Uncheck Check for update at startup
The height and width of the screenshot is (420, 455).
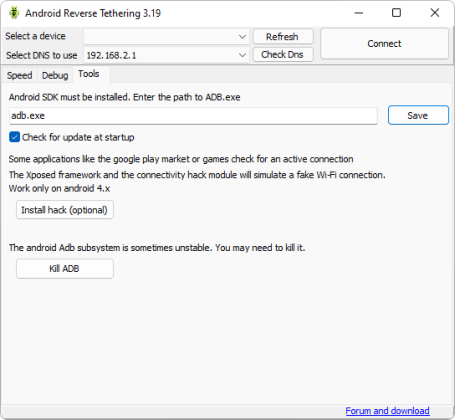coord(15,137)
